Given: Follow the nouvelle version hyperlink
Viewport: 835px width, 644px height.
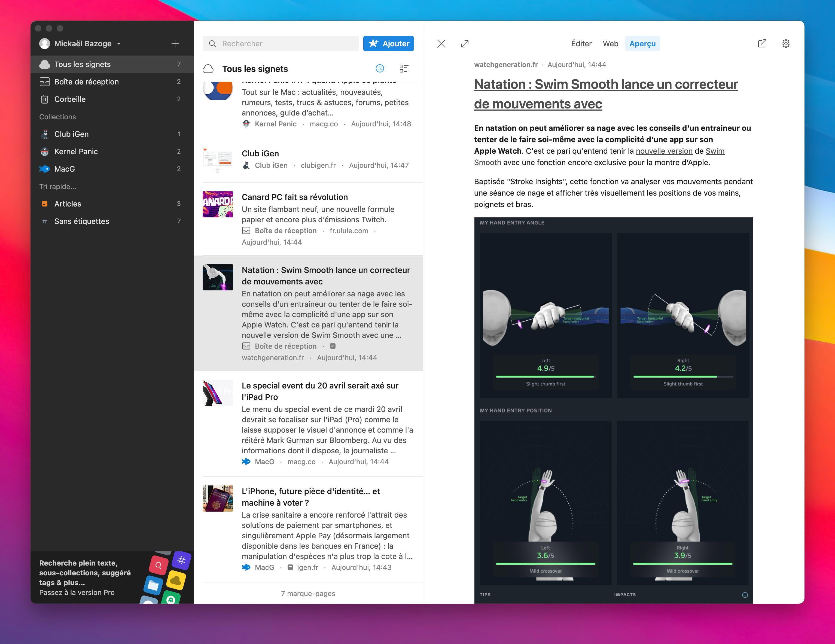Looking at the screenshot, I should (664, 151).
